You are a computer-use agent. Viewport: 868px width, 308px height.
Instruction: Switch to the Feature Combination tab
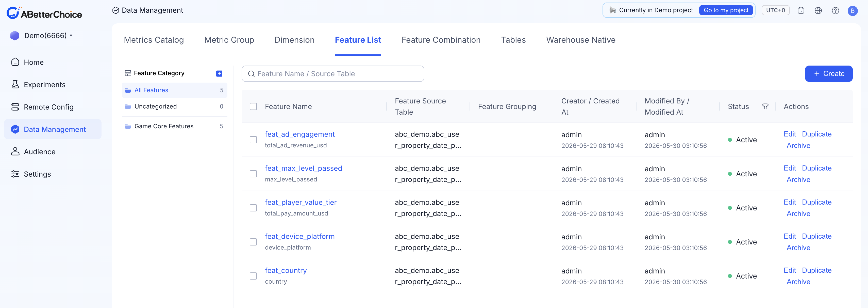pos(441,40)
